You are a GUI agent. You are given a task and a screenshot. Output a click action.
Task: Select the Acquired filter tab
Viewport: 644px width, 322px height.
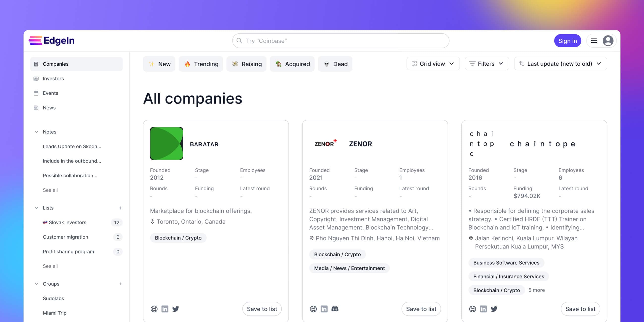(292, 64)
